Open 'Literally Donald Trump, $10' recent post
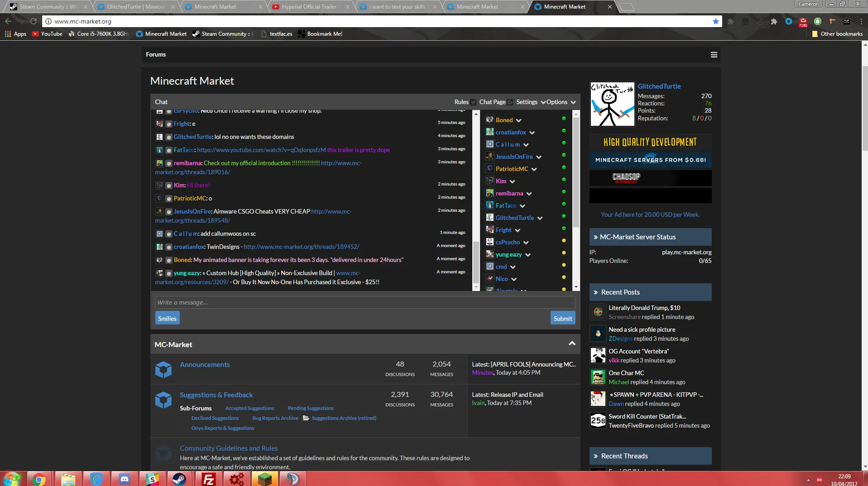The height and width of the screenshot is (486, 868). click(644, 308)
